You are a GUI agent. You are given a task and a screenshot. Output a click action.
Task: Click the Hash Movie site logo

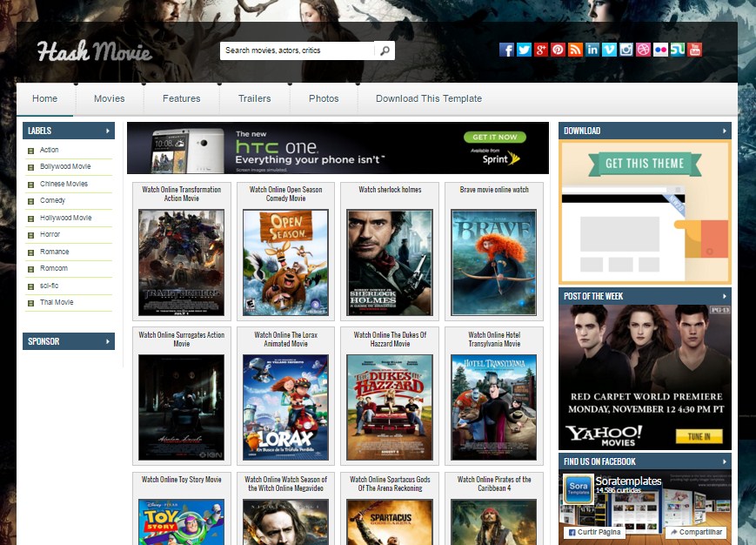95,51
